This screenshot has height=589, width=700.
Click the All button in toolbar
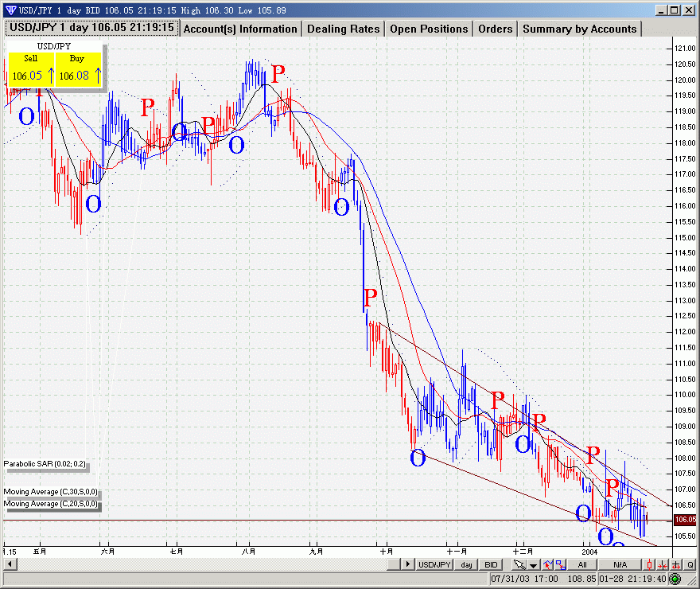[x=582, y=564]
